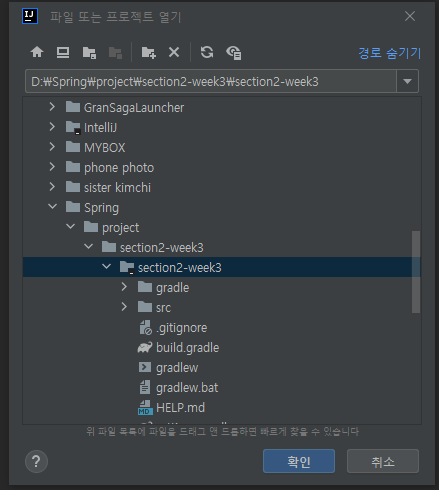Select the MYBOX row text
This screenshot has width=439, height=490.
[104, 148]
